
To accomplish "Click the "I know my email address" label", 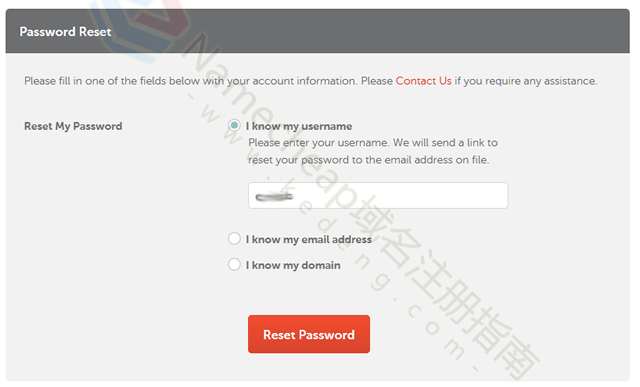I will pyautogui.click(x=309, y=239).
